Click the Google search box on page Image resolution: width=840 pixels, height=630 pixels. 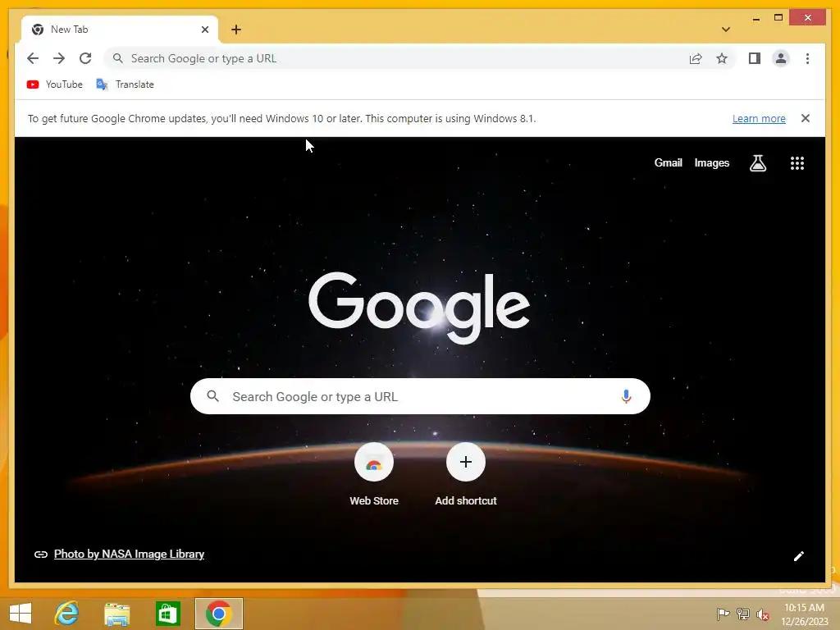tap(420, 396)
